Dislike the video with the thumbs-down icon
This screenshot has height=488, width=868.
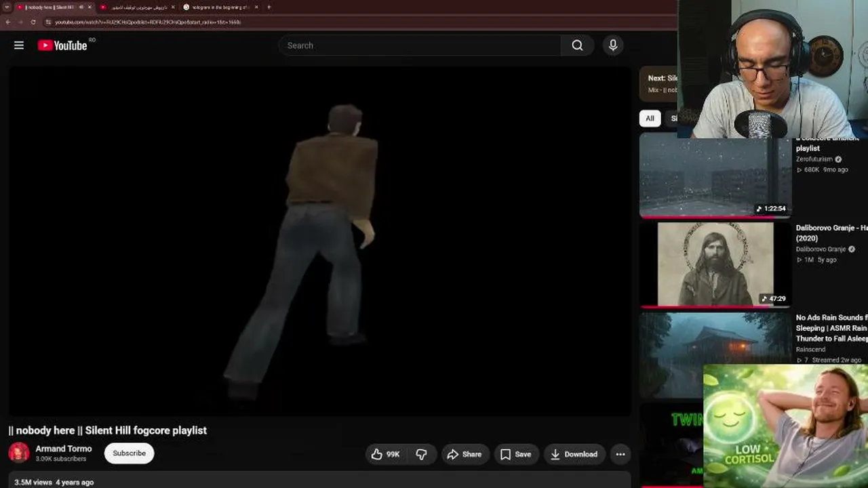coord(421,454)
